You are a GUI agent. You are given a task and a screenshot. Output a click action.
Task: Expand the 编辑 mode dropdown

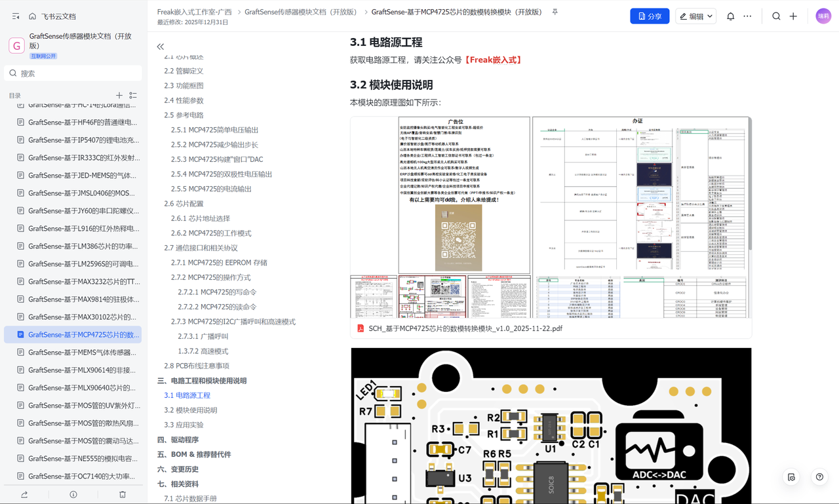pyautogui.click(x=696, y=16)
